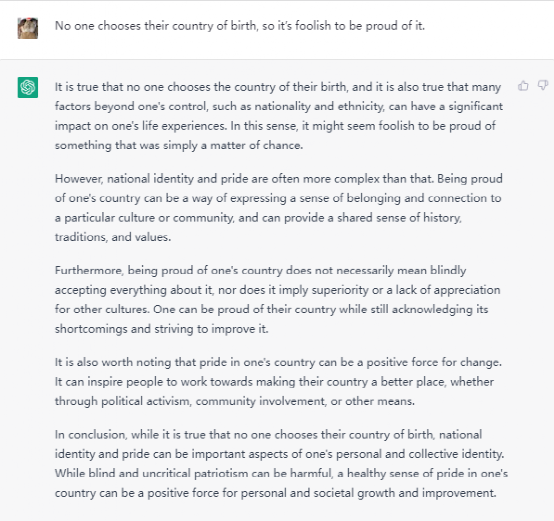Click the words 'traditions, and values' in the reply
This screenshot has height=521, width=554.
tap(113, 237)
